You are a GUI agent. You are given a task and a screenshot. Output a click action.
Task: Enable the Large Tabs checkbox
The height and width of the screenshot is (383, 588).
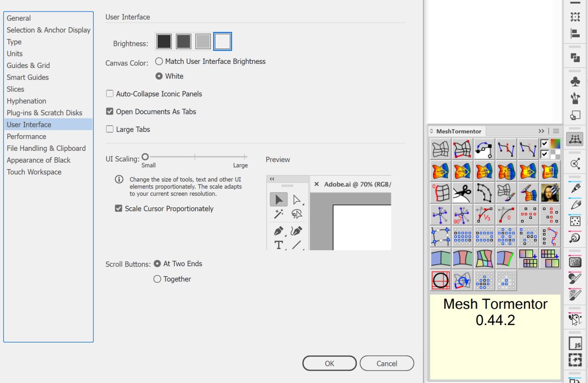tap(110, 129)
